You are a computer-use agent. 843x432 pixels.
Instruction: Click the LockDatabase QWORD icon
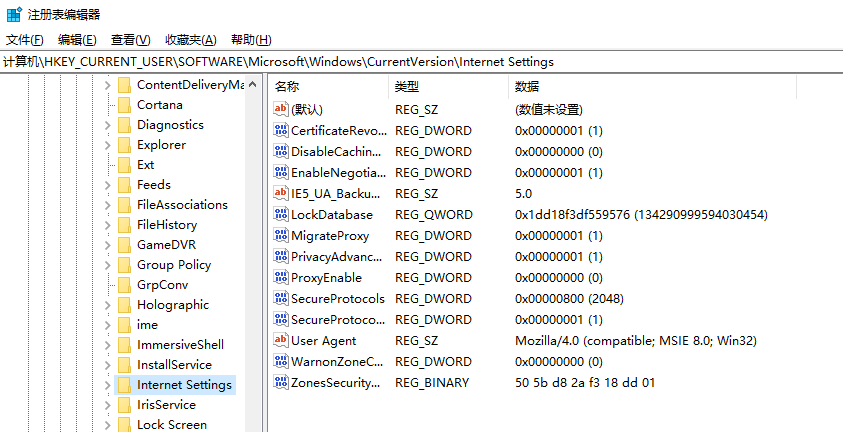(x=281, y=214)
